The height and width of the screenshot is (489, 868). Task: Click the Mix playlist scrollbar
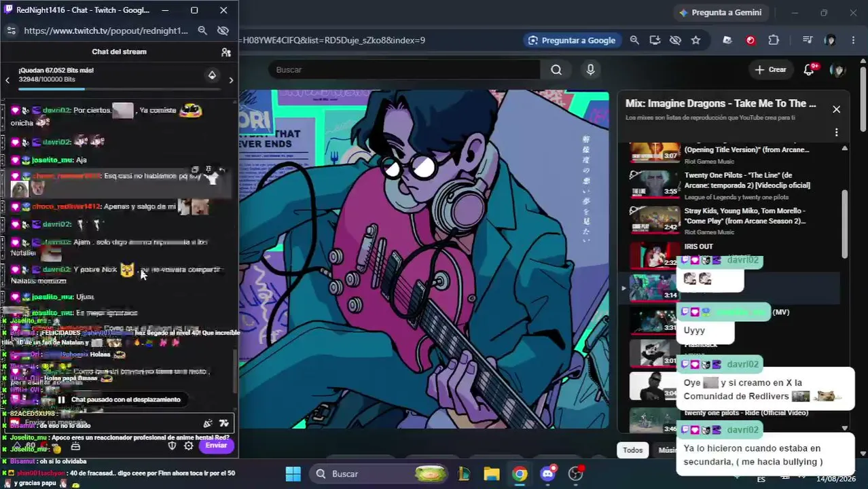click(x=845, y=224)
